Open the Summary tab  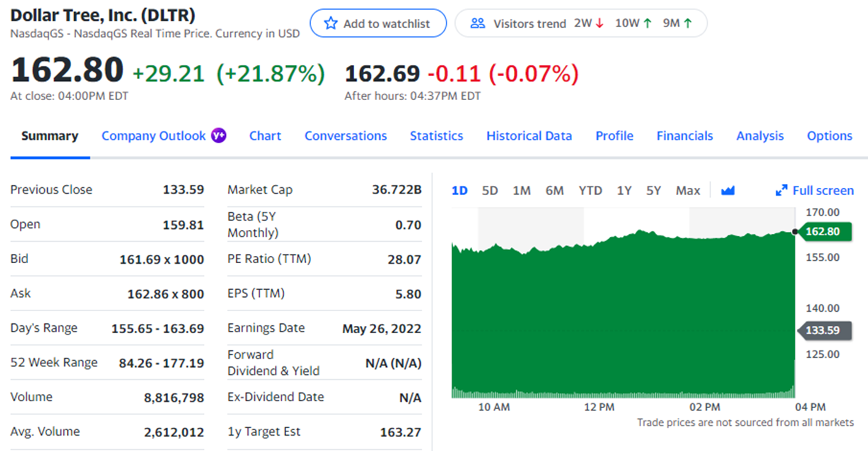click(x=50, y=136)
